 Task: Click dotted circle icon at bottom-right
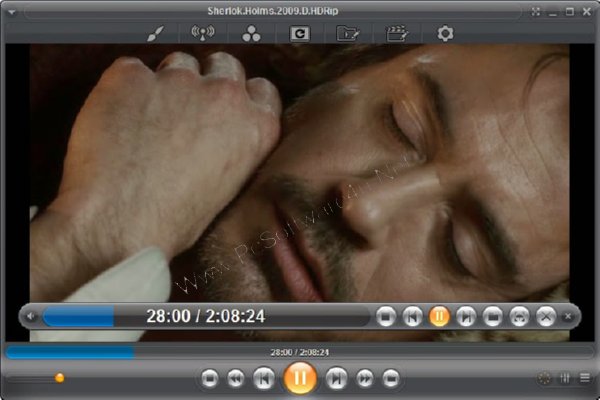(544, 378)
